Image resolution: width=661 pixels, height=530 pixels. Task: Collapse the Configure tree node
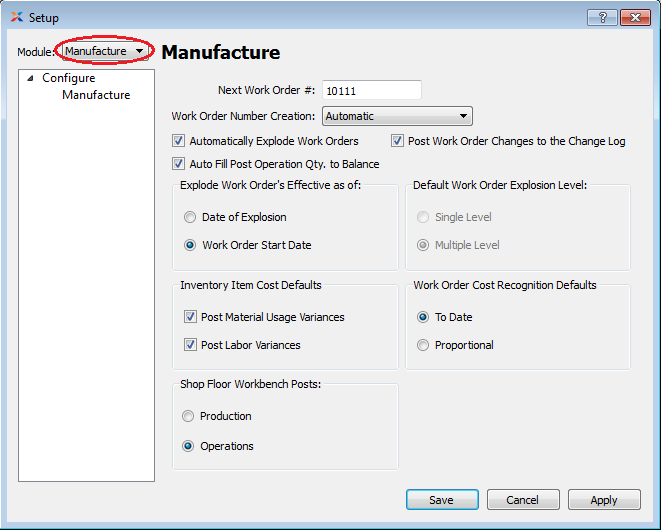30,78
